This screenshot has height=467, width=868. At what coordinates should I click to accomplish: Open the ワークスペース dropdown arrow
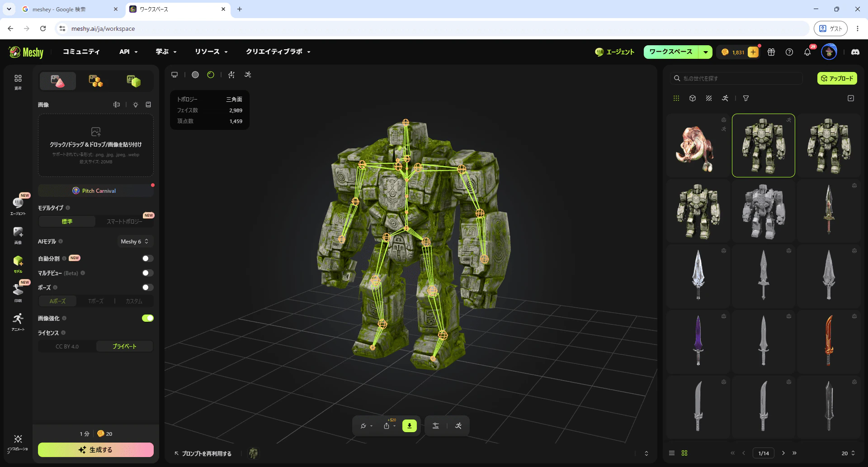pos(706,52)
